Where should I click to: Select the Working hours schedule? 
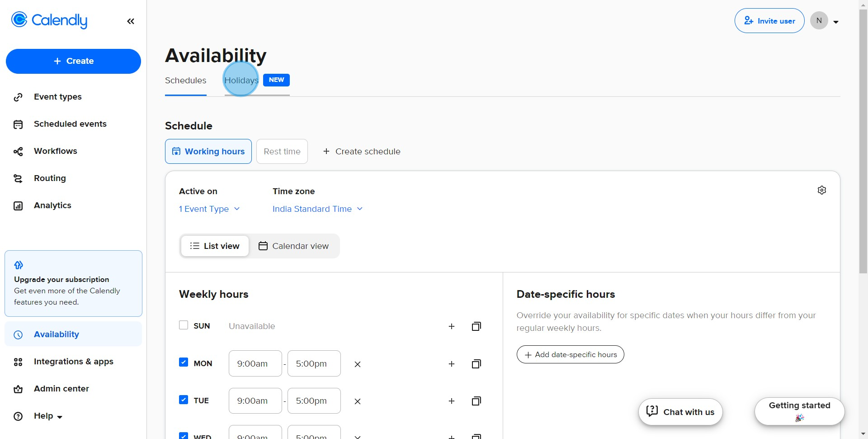(208, 152)
